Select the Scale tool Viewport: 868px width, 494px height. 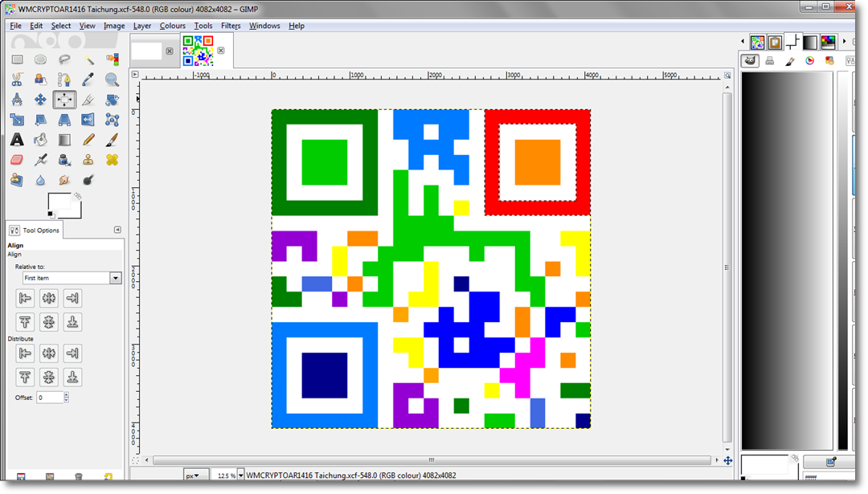(17, 120)
